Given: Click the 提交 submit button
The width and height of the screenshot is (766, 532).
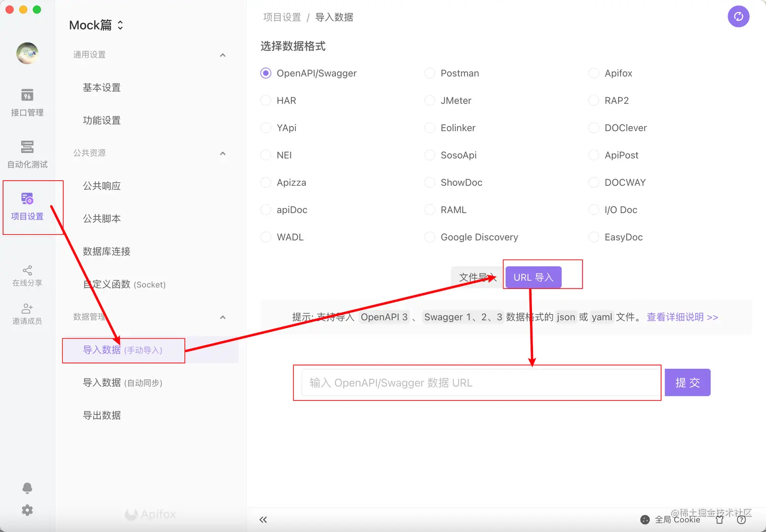Looking at the screenshot, I should [687, 383].
